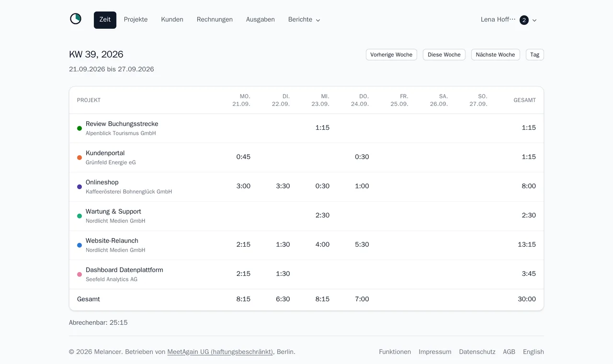Open the Funktionen footer link
Image resolution: width=613 pixels, height=364 pixels.
[x=395, y=352]
